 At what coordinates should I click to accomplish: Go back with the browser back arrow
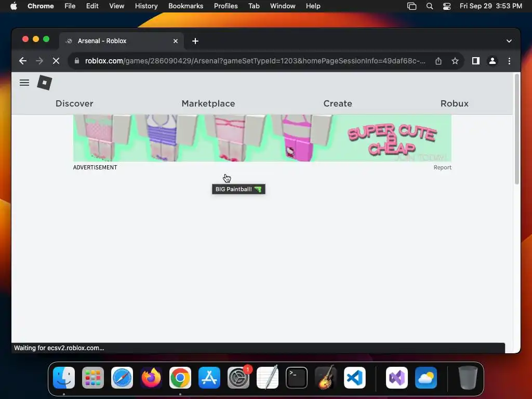tap(23, 61)
